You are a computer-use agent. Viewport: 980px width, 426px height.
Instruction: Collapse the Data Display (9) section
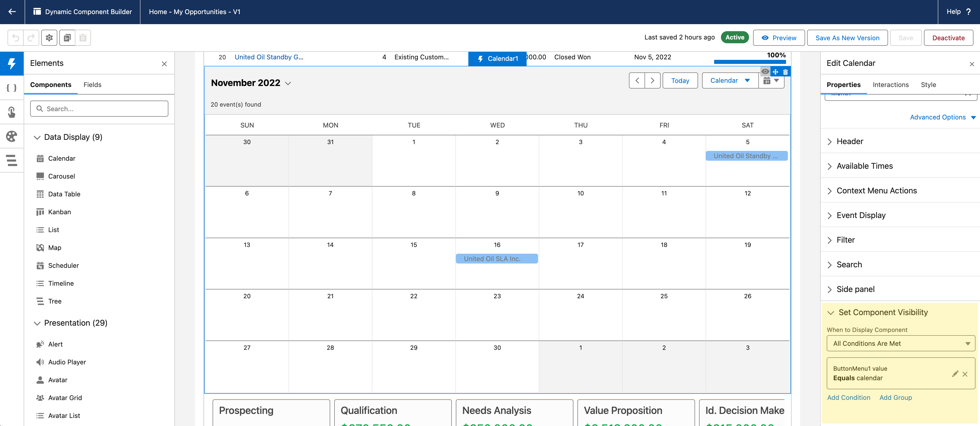pyautogui.click(x=37, y=138)
